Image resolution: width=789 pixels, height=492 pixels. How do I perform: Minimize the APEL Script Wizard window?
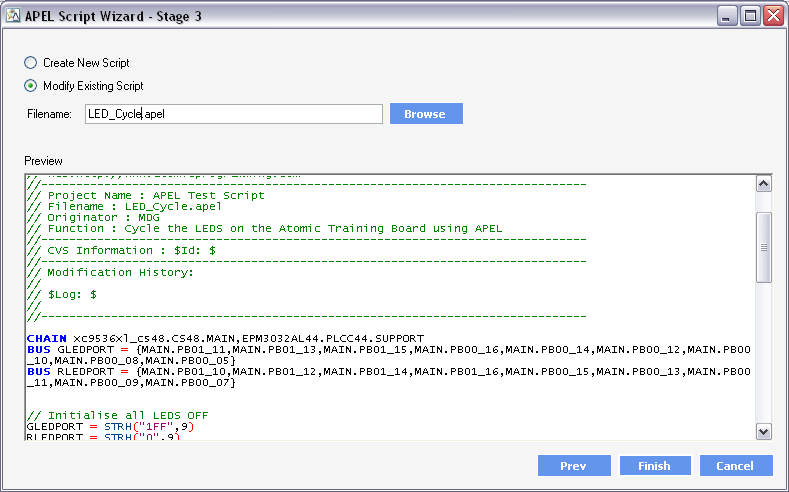click(727, 15)
